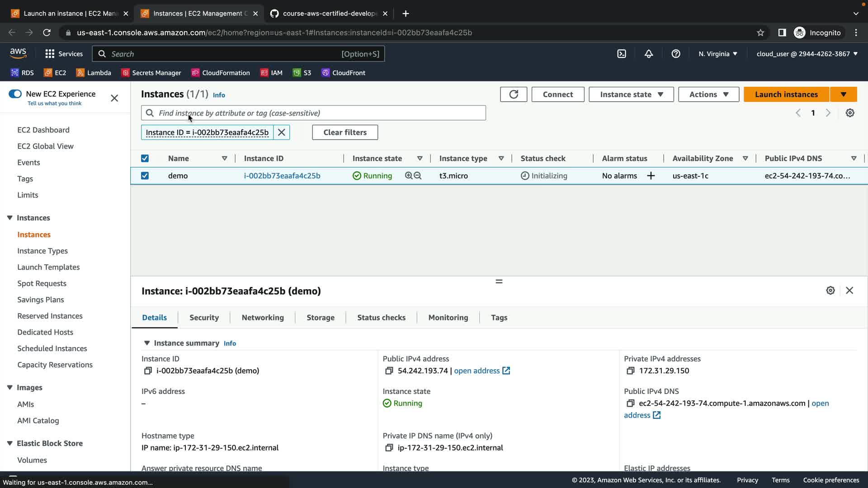
Task: Switch to the Networking tab
Action: coord(263,318)
